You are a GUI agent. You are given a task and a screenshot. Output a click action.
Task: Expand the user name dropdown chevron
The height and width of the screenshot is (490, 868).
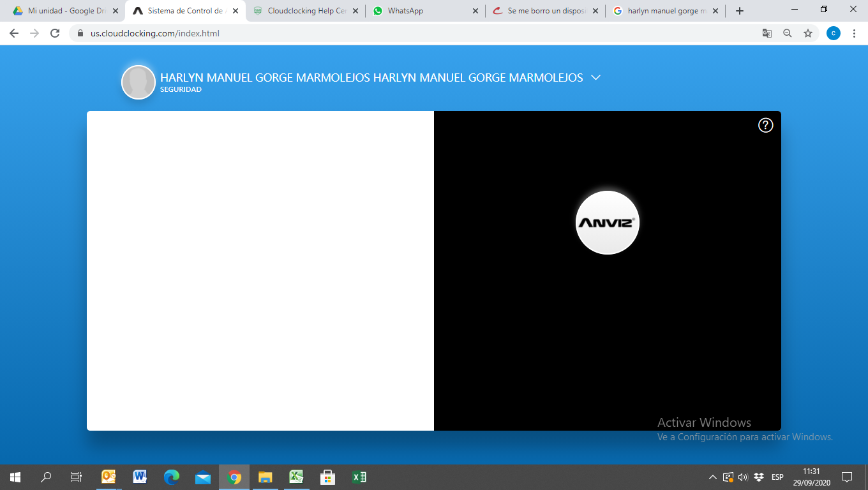point(596,77)
